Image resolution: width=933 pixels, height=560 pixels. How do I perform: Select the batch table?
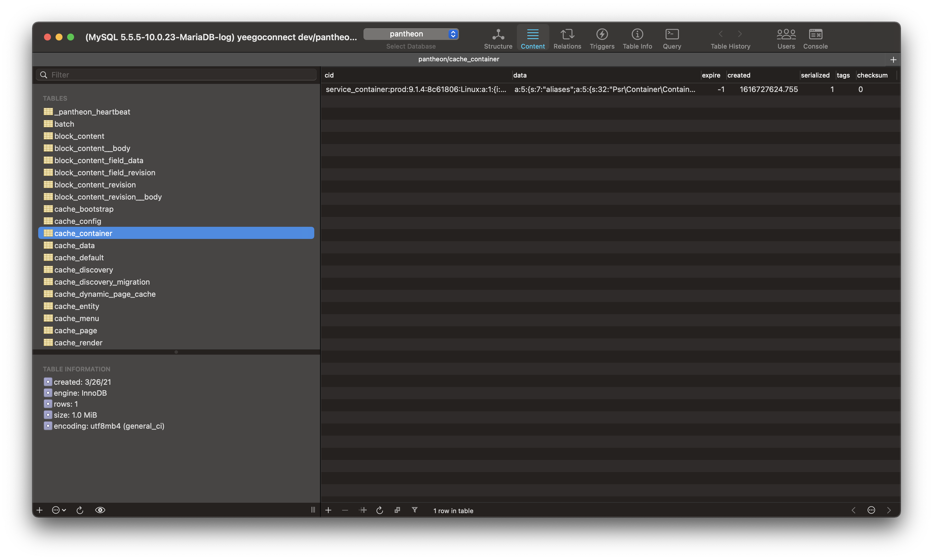pos(176,124)
